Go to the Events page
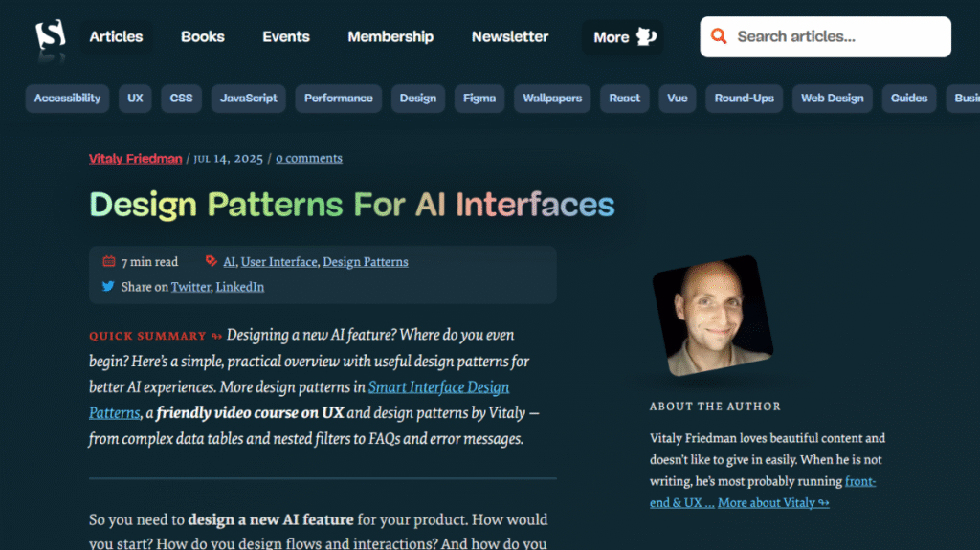980x550 pixels. point(285,37)
